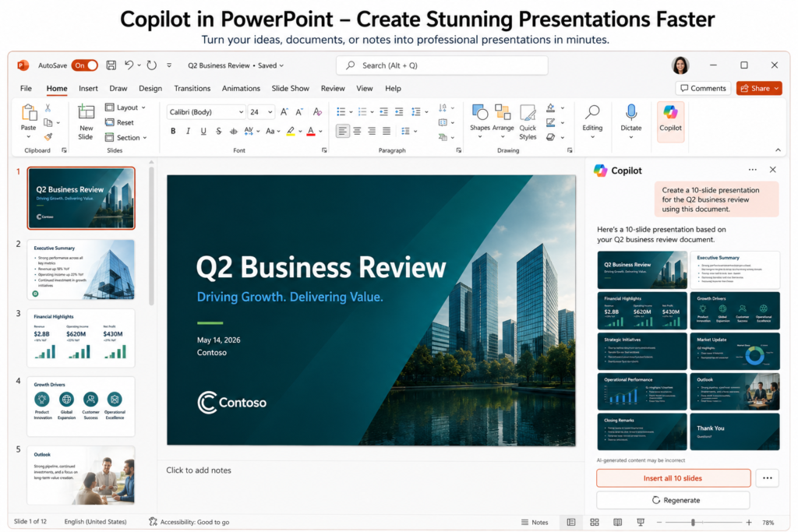
Task: Open the Comments button
Action: (x=703, y=89)
